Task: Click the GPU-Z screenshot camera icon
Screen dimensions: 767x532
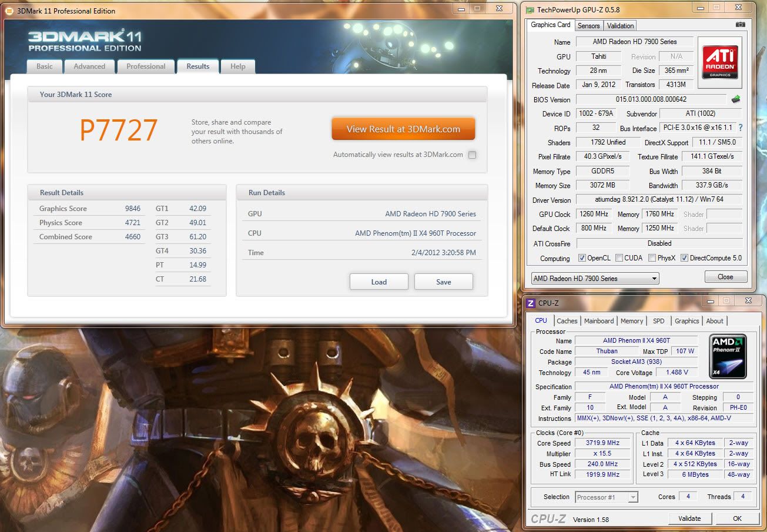Action: tap(741, 25)
